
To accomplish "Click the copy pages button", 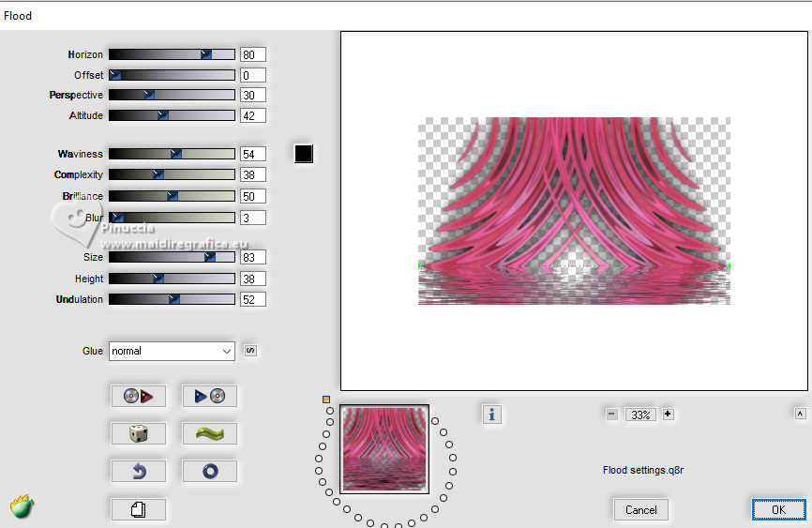I will pos(138,509).
